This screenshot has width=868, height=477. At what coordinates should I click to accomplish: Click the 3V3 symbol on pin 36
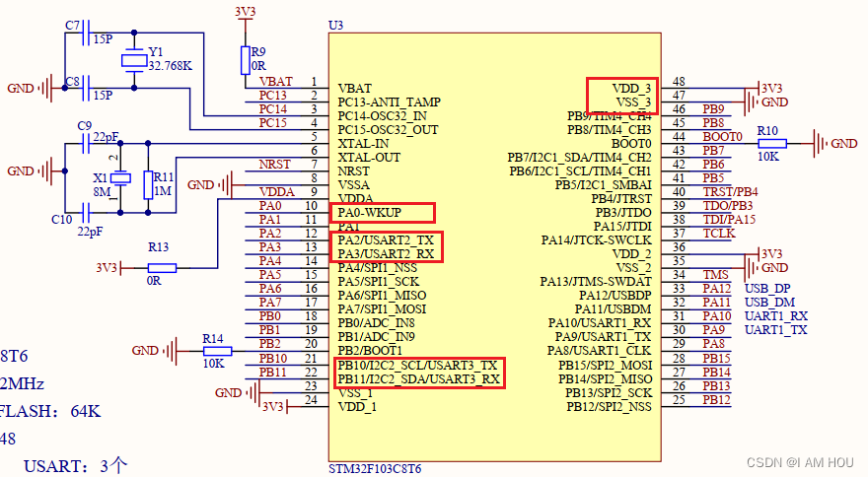769,254
